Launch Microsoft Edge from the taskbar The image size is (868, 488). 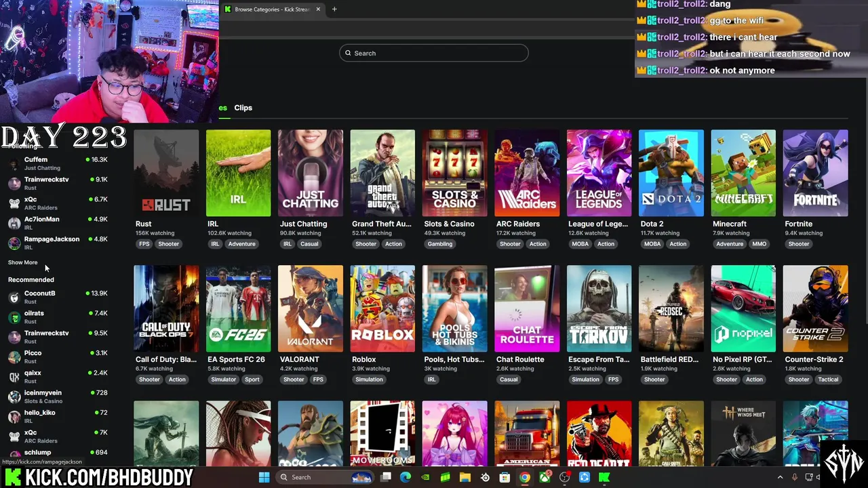[x=406, y=477]
